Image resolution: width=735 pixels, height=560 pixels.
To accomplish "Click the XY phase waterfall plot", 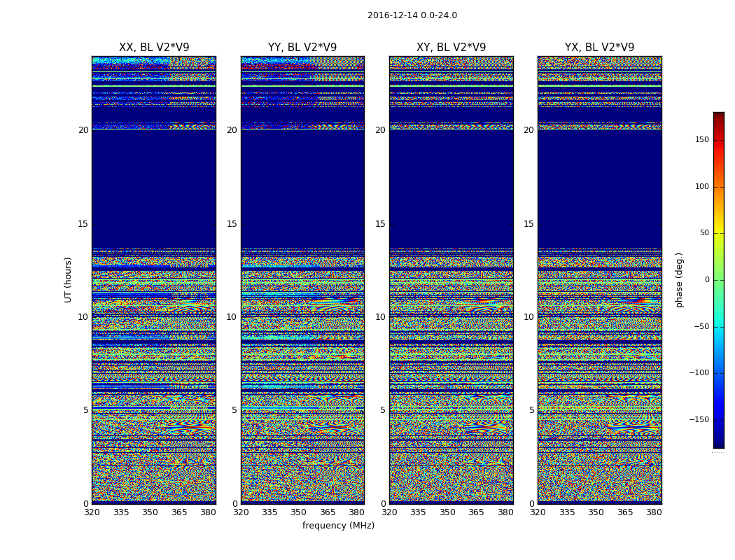I will coord(451,280).
